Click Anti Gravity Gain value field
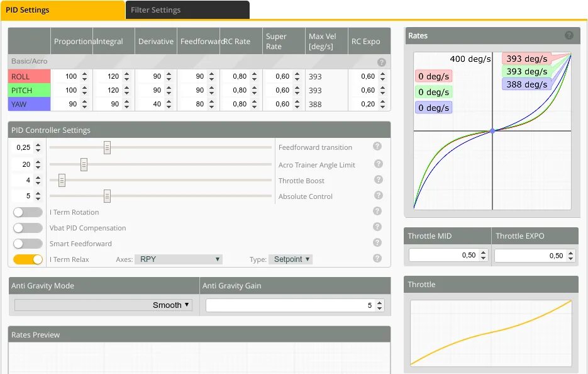588x374 pixels. (295, 305)
